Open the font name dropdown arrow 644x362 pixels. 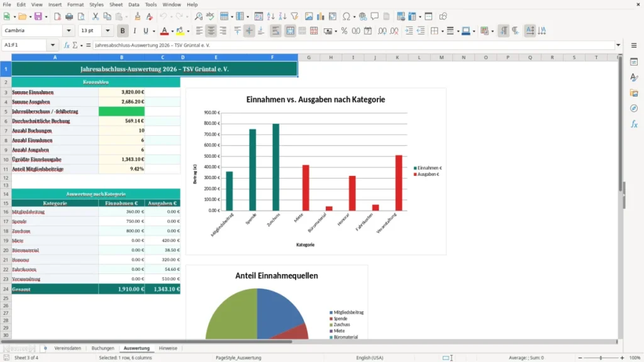point(69,31)
